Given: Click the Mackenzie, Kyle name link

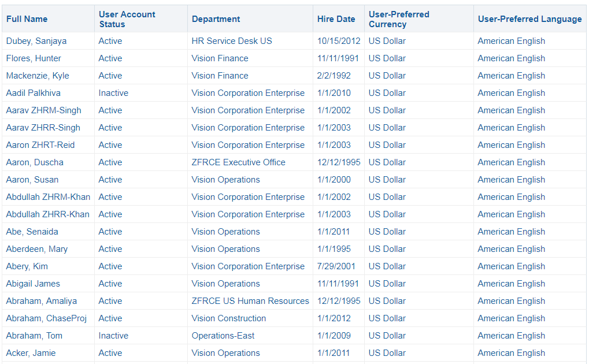Looking at the screenshot, I should [38, 76].
